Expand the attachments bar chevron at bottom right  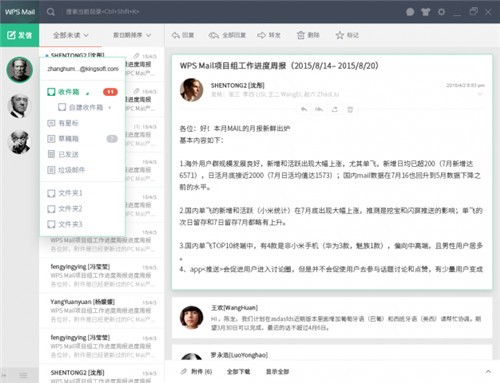(488, 371)
